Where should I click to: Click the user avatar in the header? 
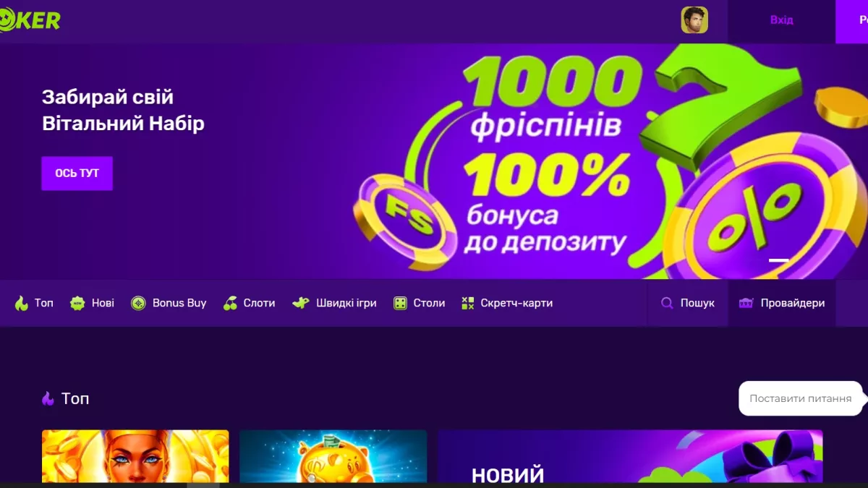[694, 20]
